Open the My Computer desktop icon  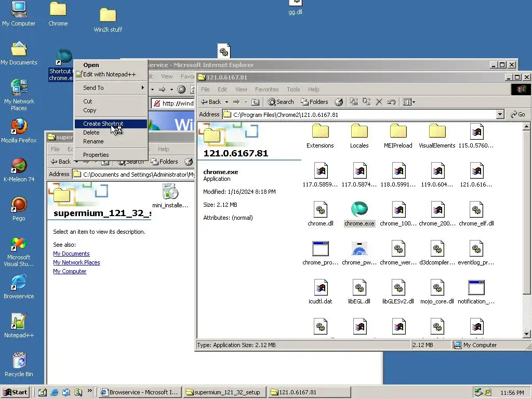(x=19, y=14)
